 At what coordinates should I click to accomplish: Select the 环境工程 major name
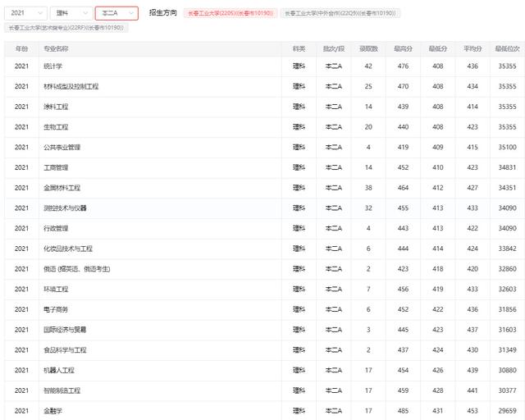click(56, 289)
